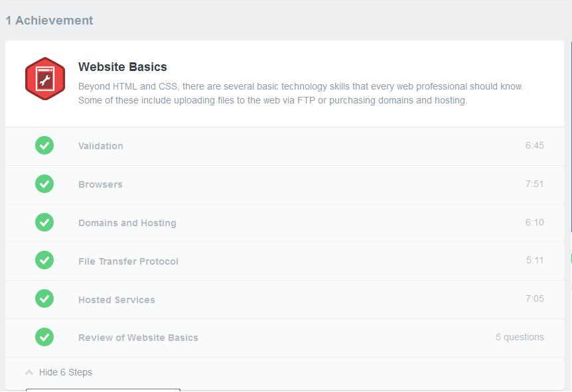The image size is (572, 392).
Task: Click the checkmark next to Domains and Hosting
Action: 44,222
